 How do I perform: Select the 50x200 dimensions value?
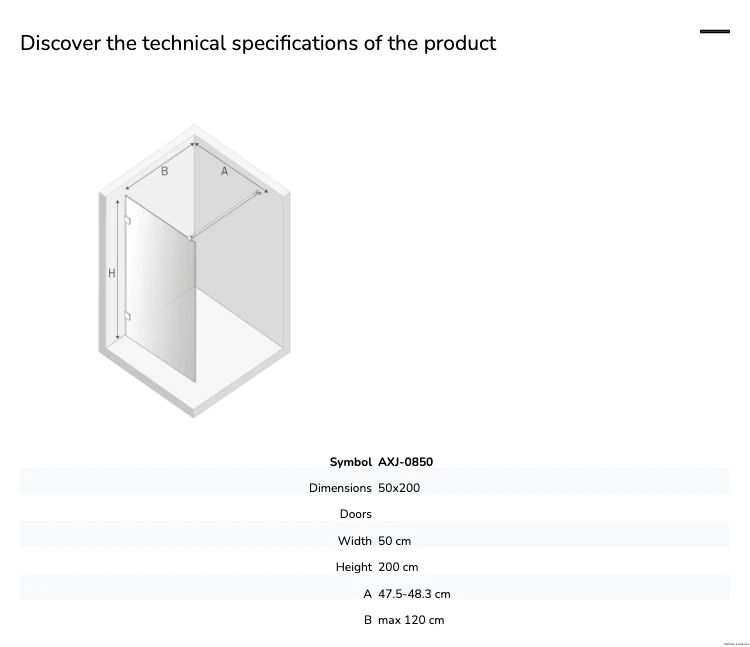click(x=399, y=488)
